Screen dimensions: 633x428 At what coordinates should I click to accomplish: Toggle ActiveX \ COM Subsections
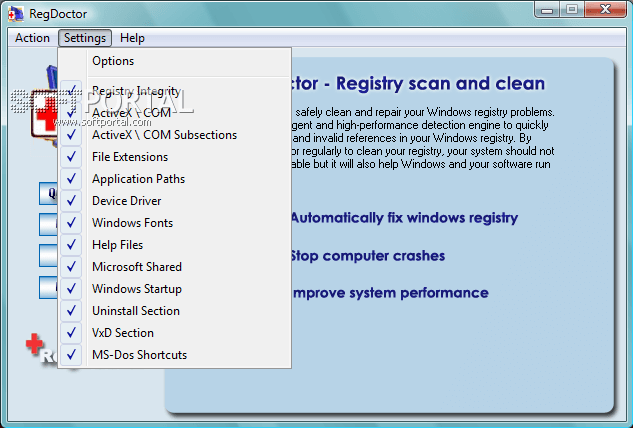[x=175, y=135]
